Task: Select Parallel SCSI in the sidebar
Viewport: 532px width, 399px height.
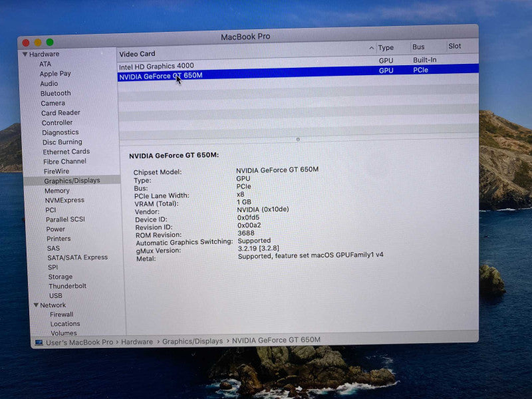Action: [x=65, y=219]
